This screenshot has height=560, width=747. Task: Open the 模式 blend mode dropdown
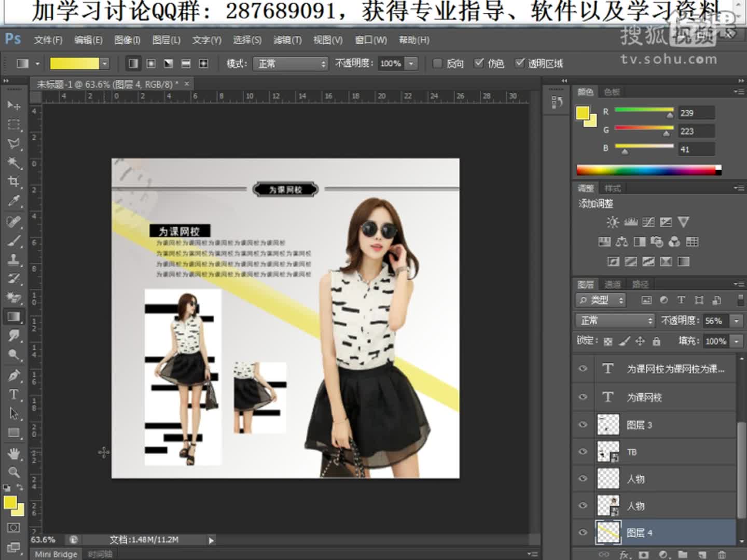pyautogui.click(x=290, y=63)
